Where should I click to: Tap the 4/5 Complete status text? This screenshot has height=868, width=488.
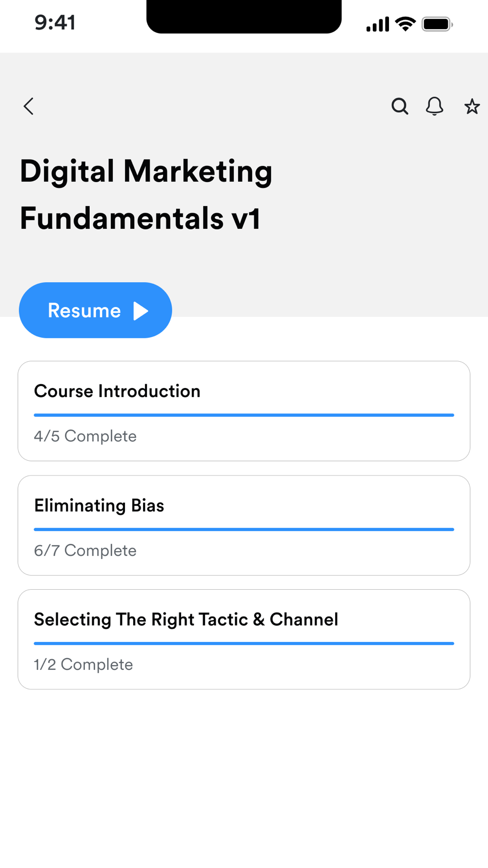tap(85, 436)
